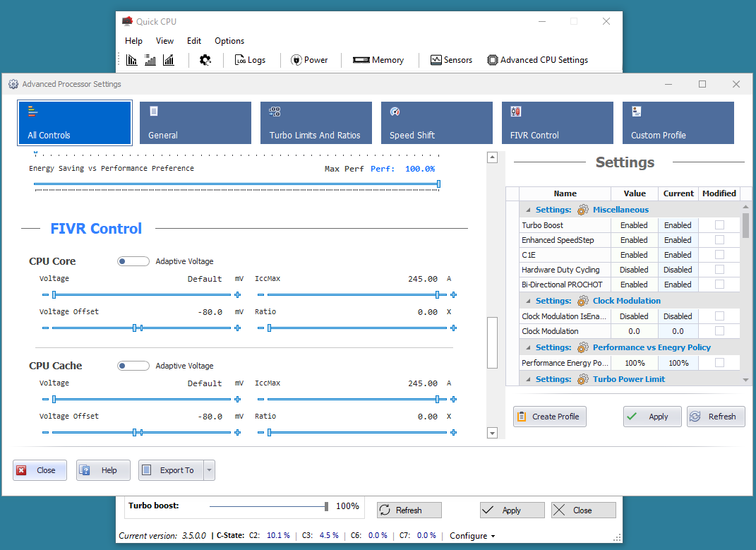Open Memory tool in toolbar
756x550 pixels.
tap(378, 60)
